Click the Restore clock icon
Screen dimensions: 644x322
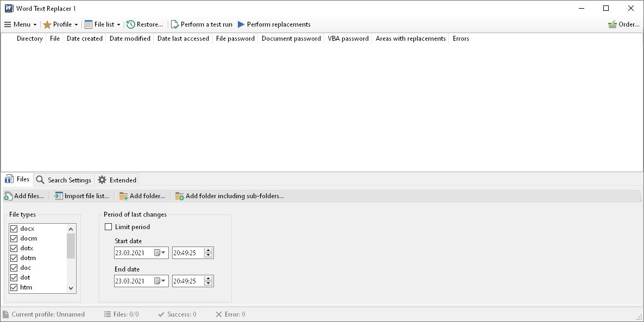[131, 24]
